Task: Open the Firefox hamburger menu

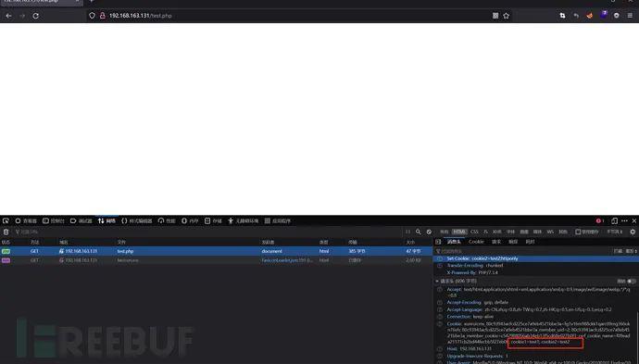Action: point(630,16)
